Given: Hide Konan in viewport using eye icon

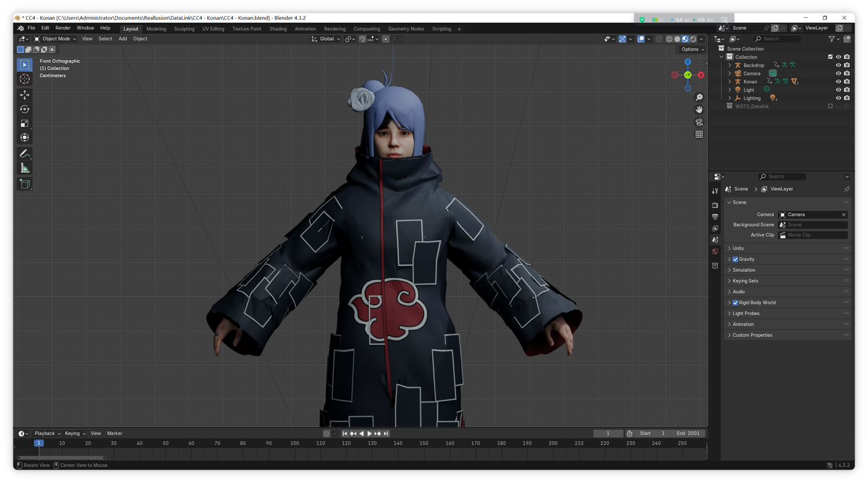Looking at the screenshot, I should [838, 82].
